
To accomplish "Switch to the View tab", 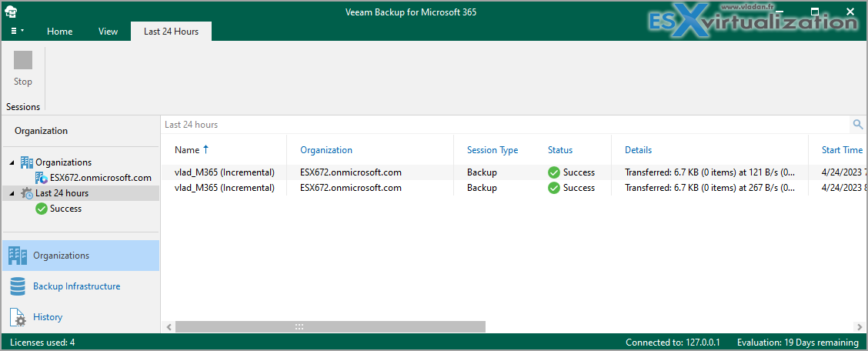I will pos(108,32).
